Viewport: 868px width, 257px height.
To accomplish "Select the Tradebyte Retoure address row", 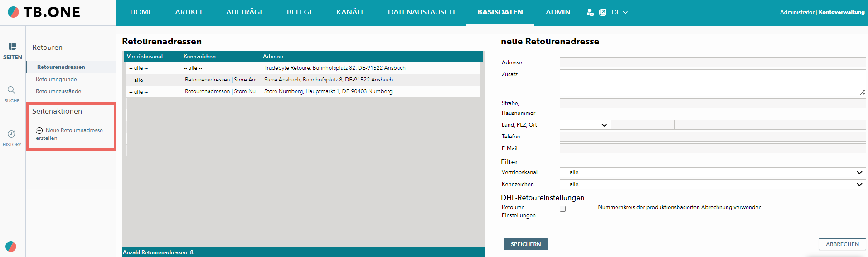I will point(303,68).
